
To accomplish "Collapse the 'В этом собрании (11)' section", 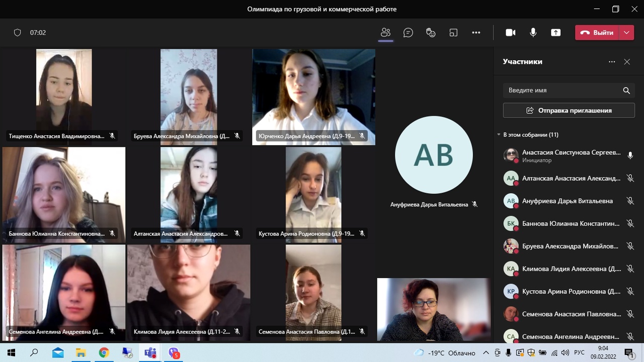I will tap(498, 135).
